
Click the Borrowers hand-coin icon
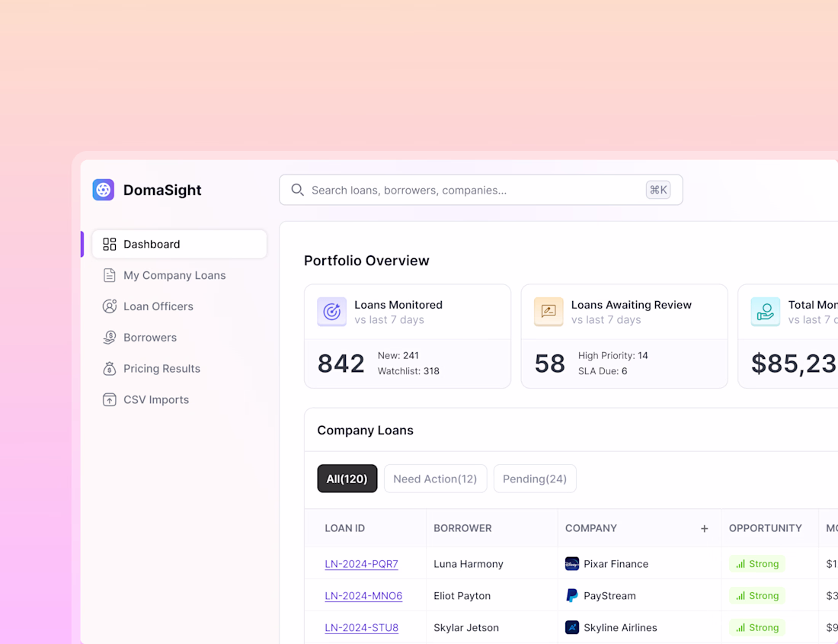pyautogui.click(x=110, y=337)
